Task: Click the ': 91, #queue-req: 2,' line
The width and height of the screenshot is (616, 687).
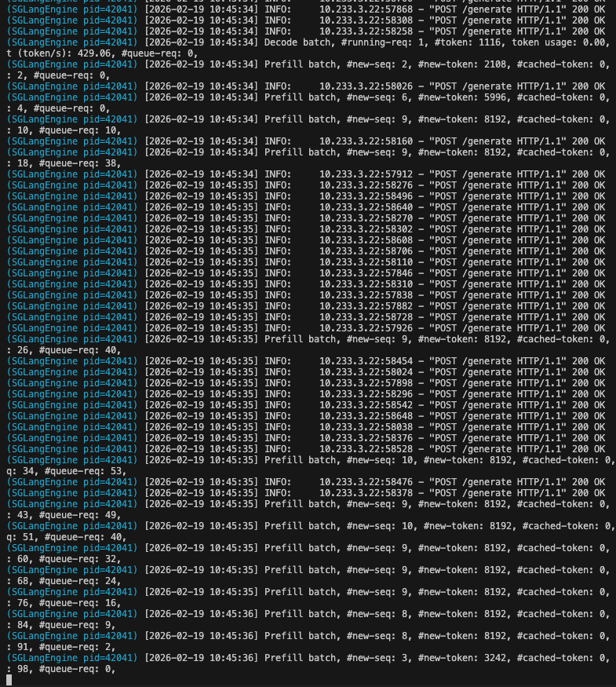Action: [61, 647]
